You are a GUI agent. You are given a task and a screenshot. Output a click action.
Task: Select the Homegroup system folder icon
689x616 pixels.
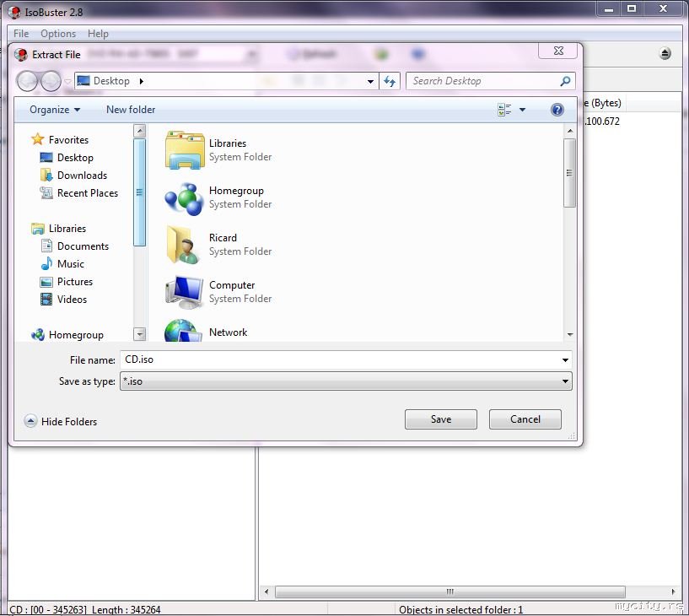point(185,198)
